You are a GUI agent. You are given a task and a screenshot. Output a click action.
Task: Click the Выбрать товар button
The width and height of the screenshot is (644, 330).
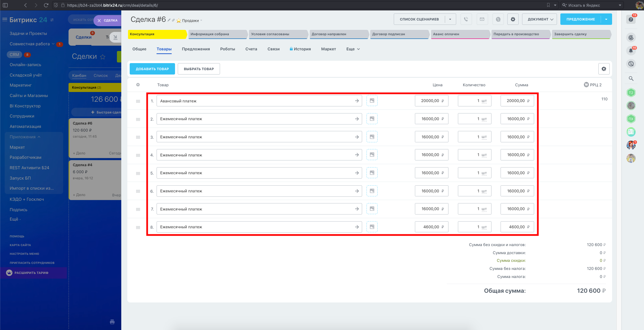click(x=199, y=69)
